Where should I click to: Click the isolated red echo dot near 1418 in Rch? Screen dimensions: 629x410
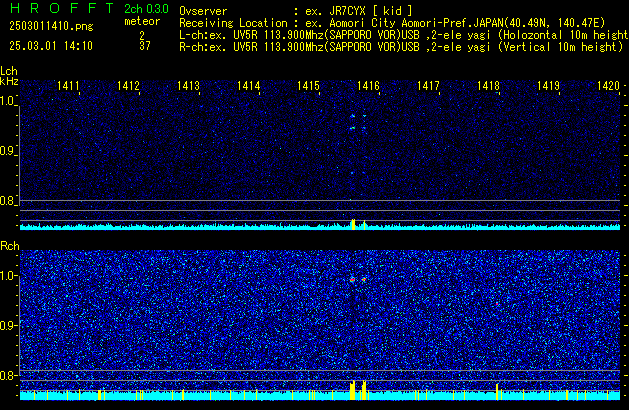coord(497,304)
